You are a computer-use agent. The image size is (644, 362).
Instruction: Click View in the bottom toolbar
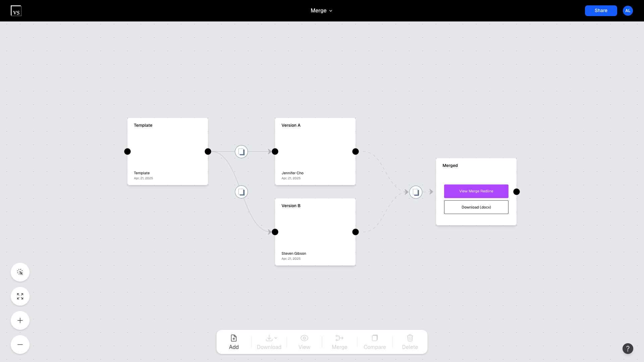point(304,342)
